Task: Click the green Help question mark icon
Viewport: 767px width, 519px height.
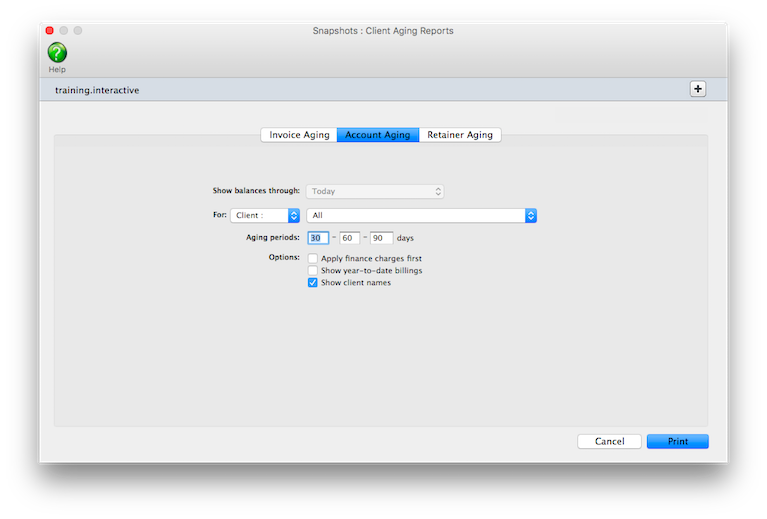Action: (57, 53)
